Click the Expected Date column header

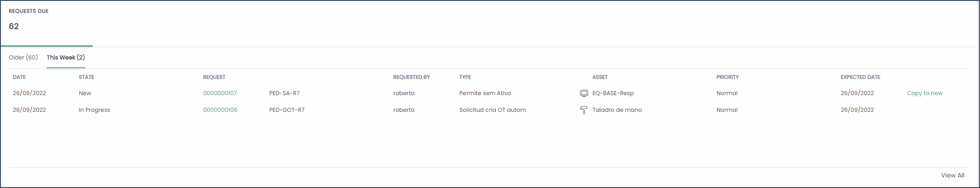pos(860,77)
